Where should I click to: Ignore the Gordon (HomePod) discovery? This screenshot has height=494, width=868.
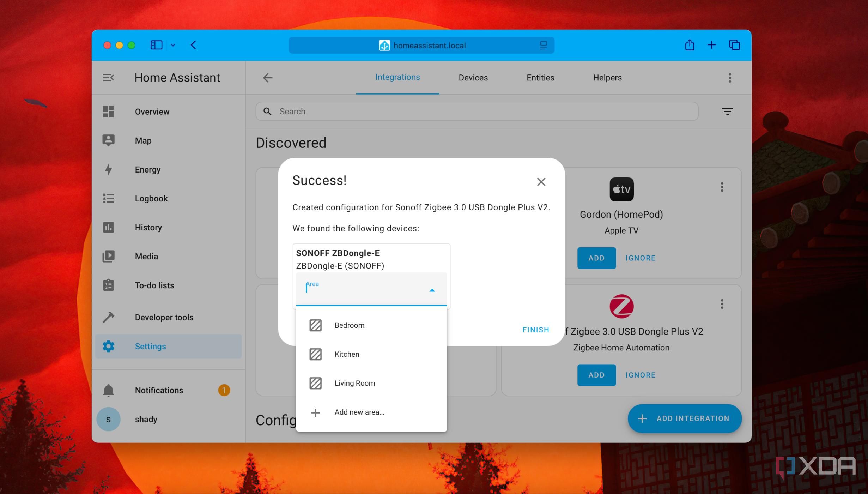(x=641, y=258)
